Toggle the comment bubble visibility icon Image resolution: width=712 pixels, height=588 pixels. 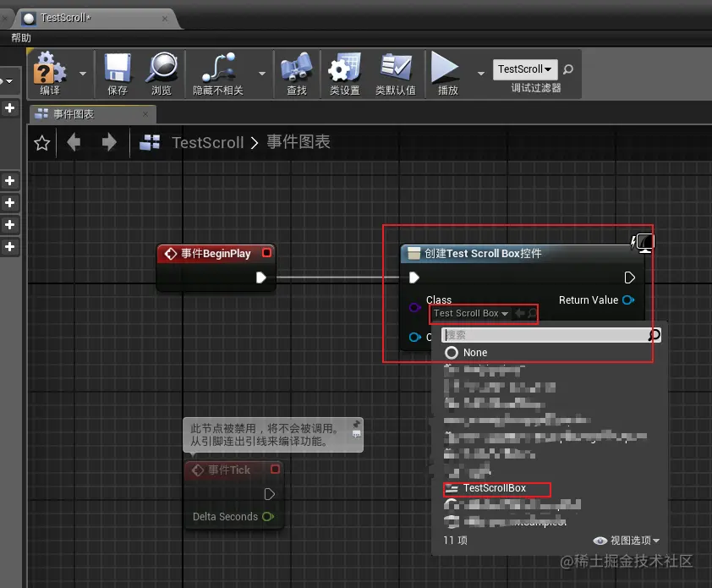point(357,434)
